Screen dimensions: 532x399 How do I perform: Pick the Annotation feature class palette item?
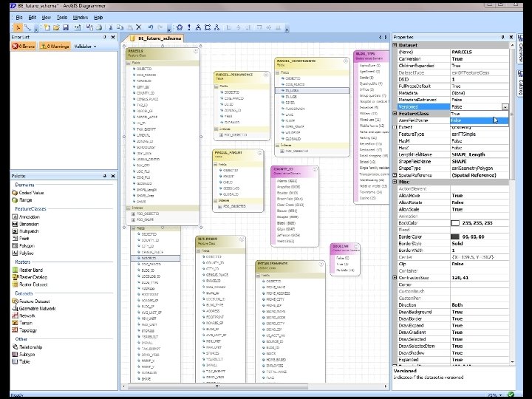pyautogui.click(x=26, y=216)
